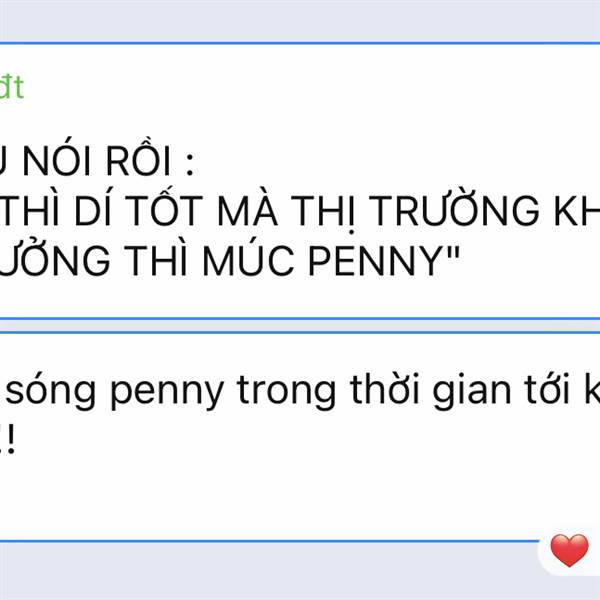Click the lowercase word penny
Viewport: 600px width, 600px height.
[x=166, y=393]
